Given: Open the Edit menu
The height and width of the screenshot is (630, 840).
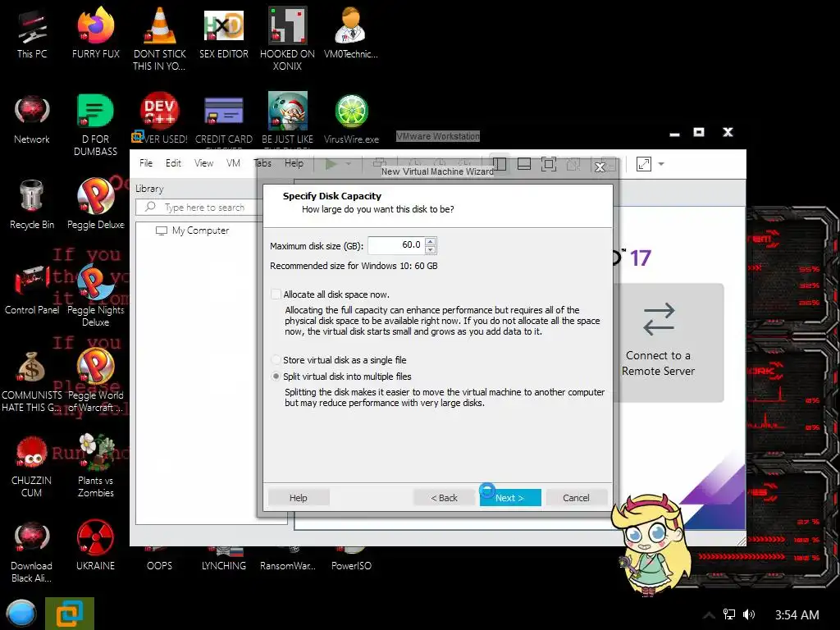Looking at the screenshot, I should point(173,163).
